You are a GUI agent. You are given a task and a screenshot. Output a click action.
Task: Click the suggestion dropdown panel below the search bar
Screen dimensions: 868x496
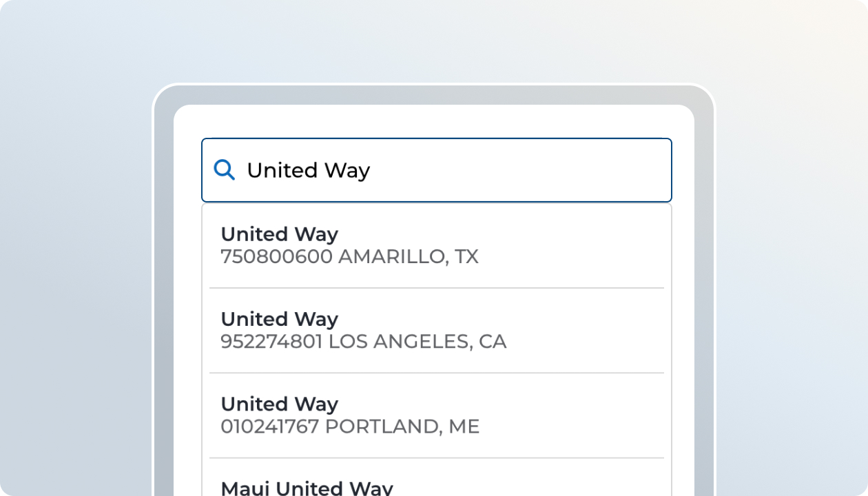pos(436,344)
